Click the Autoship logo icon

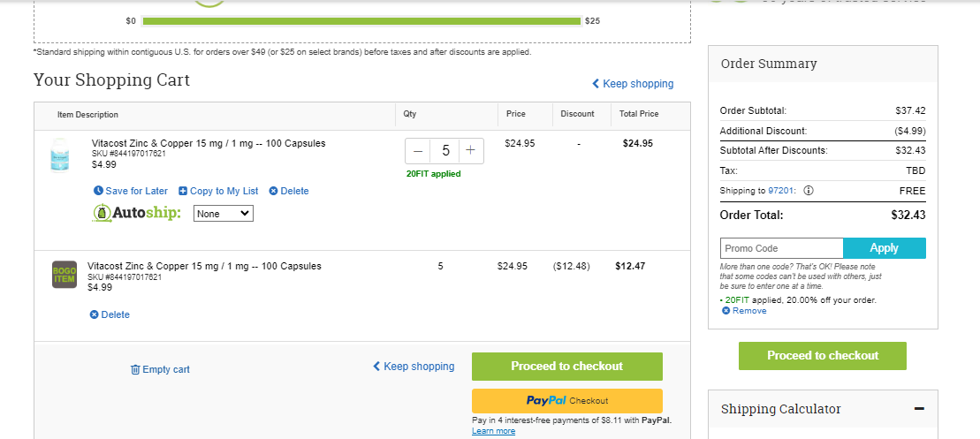click(x=102, y=214)
